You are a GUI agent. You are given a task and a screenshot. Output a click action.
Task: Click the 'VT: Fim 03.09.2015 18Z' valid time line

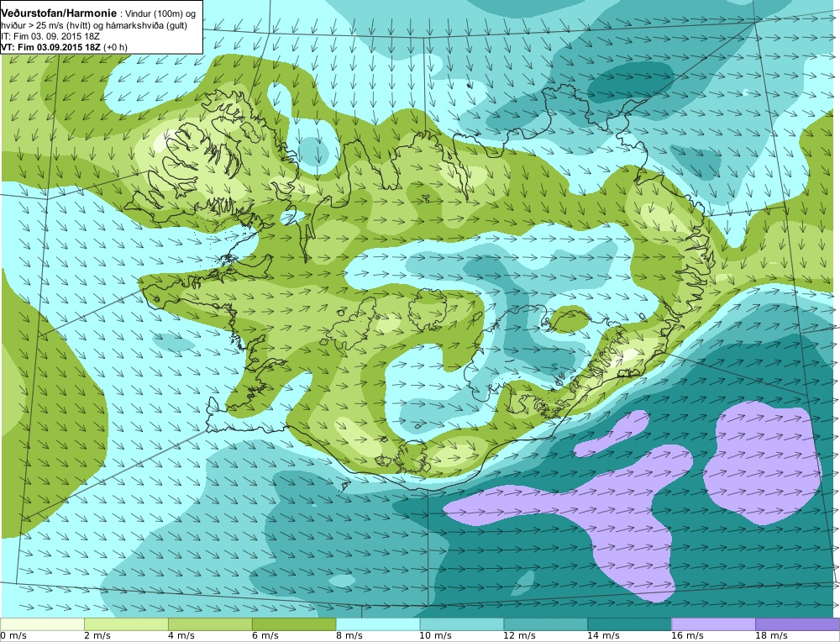[x=65, y=46]
